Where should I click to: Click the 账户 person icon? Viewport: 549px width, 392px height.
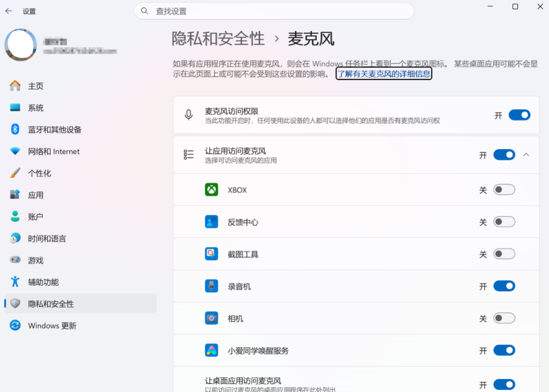tap(15, 216)
